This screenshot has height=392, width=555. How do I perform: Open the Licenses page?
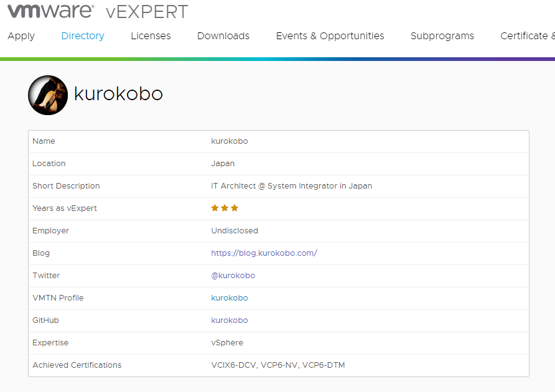[x=151, y=35]
